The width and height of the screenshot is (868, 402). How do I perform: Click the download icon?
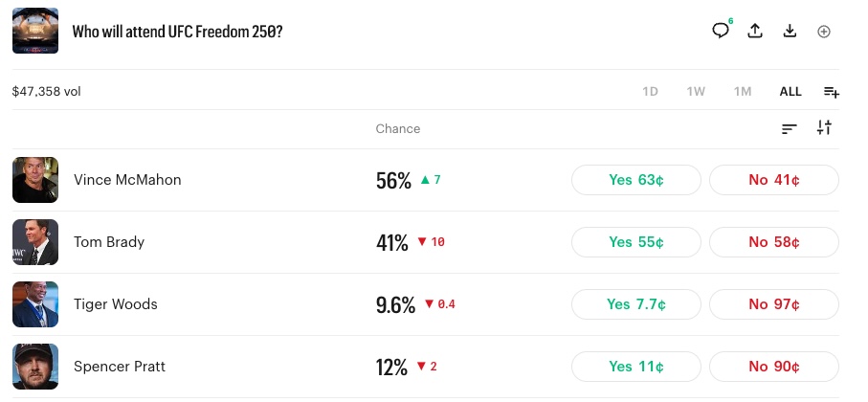click(790, 31)
